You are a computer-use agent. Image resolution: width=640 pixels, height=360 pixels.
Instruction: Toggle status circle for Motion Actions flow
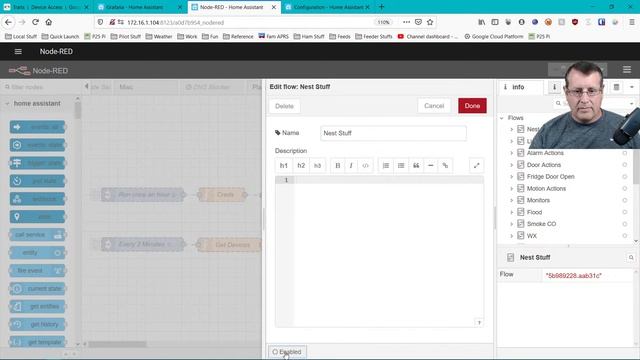[624, 189]
